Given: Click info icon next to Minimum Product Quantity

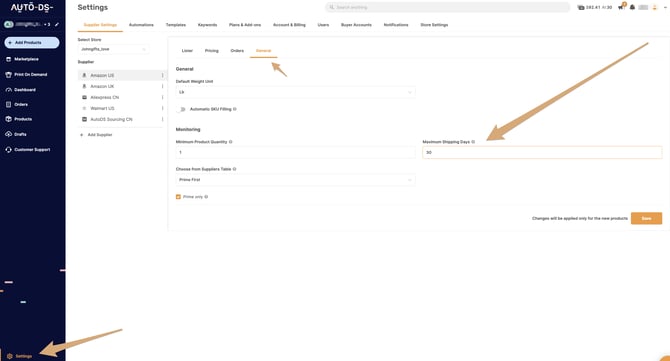Looking at the screenshot, I should point(231,142).
